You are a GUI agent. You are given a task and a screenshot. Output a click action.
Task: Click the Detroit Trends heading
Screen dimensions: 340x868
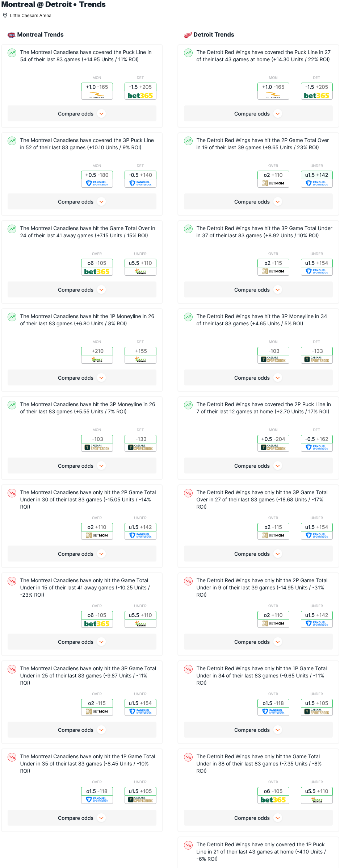(x=214, y=35)
